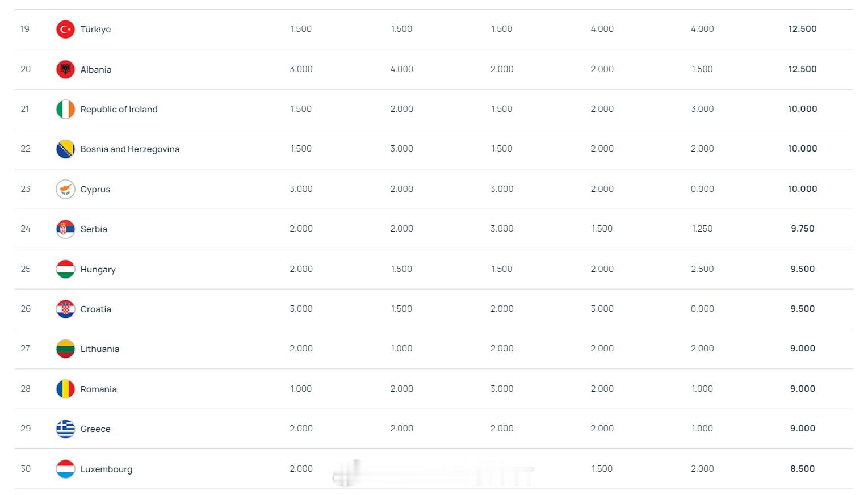Click the Republic of Ireland flag icon
This screenshot has width=868, height=495.
point(65,109)
